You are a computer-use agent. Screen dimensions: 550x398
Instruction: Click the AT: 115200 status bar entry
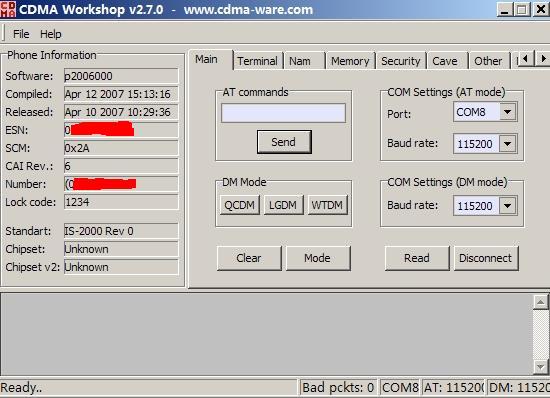454,388
